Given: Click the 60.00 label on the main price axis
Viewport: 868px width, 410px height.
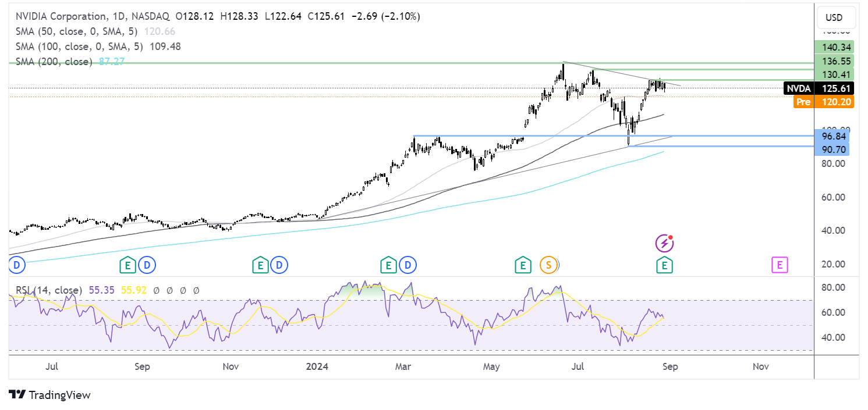Looking at the screenshot, I should pyautogui.click(x=832, y=197).
